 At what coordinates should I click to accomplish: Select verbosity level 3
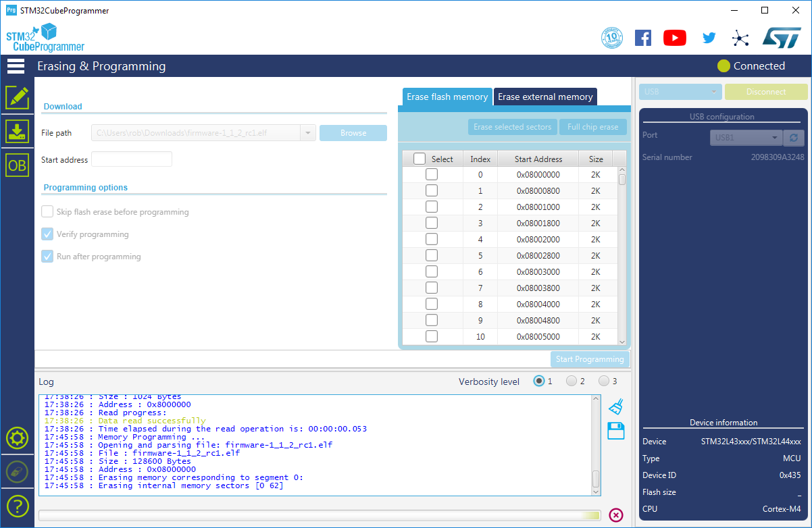(604, 381)
